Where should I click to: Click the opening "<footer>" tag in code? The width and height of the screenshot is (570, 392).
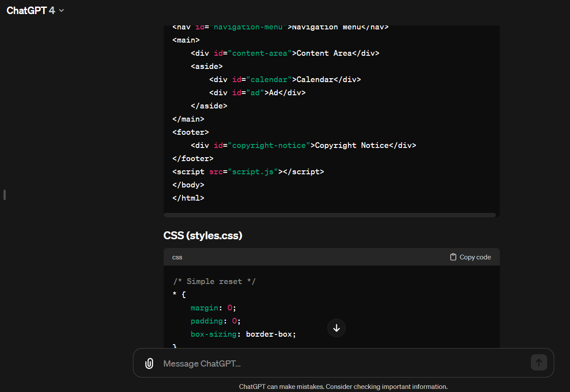[x=190, y=132]
